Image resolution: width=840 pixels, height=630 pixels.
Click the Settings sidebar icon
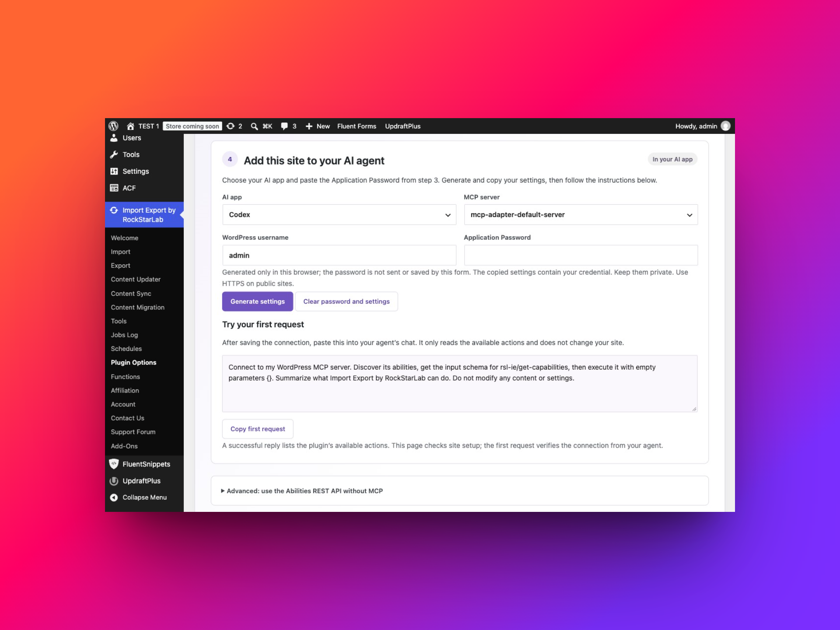click(x=114, y=171)
